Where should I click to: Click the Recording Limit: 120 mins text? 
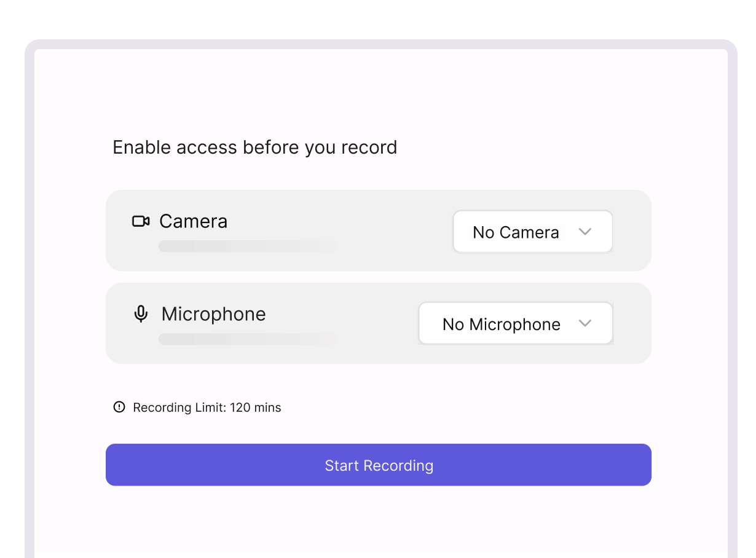pos(206,407)
